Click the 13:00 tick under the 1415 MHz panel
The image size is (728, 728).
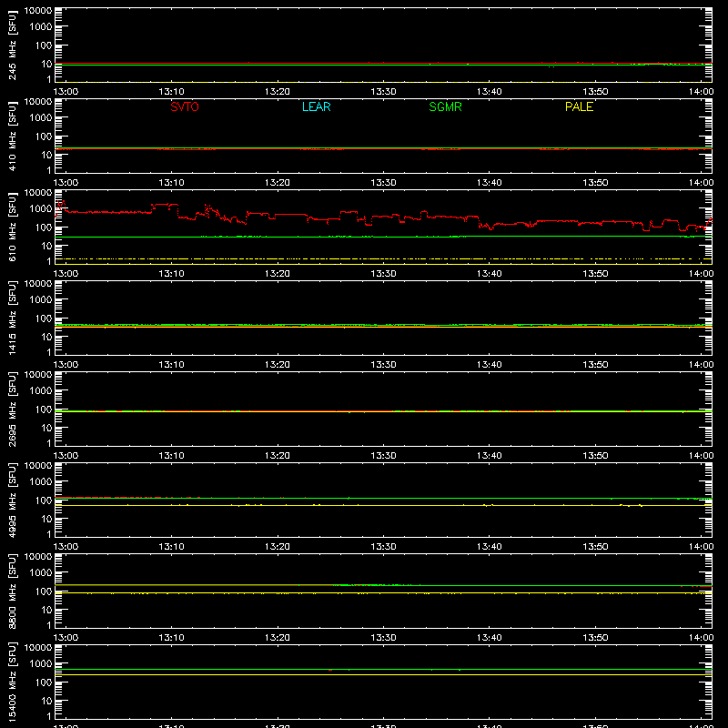[x=66, y=365]
